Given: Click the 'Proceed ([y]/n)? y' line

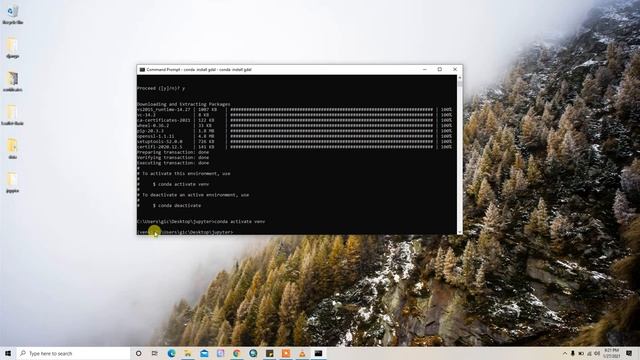Looking at the screenshot, I should pyautogui.click(x=161, y=88).
